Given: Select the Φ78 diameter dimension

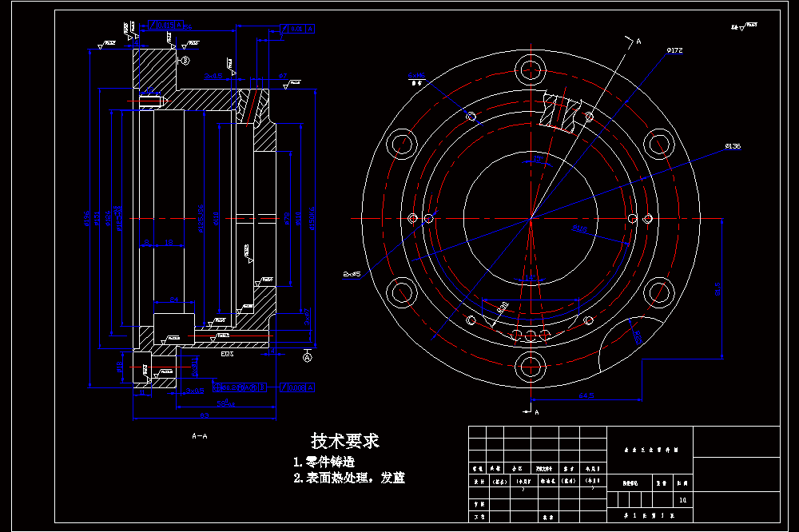Looking at the screenshot, I should click(287, 219).
